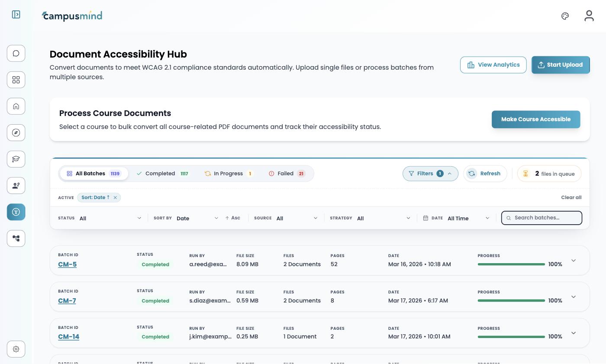Click the Mar 16, 2026 • 10:18 AM date
This screenshot has width=606, height=364.
click(x=419, y=264)
